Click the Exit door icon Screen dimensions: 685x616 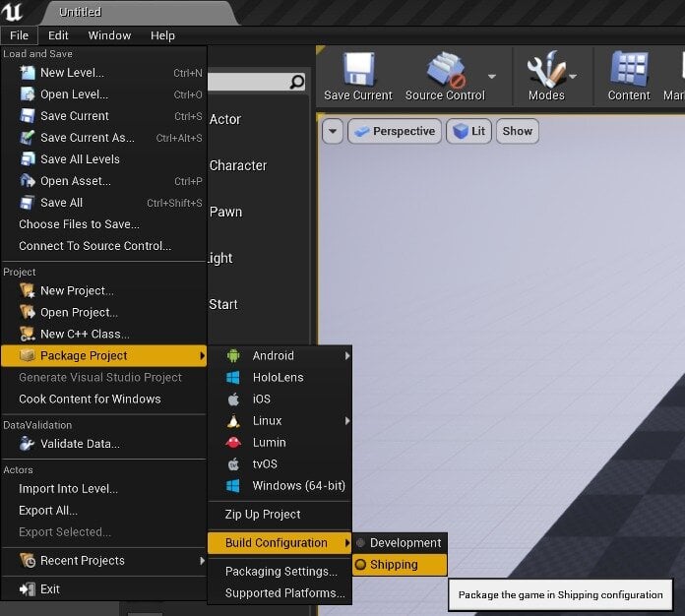pos(28,589)
